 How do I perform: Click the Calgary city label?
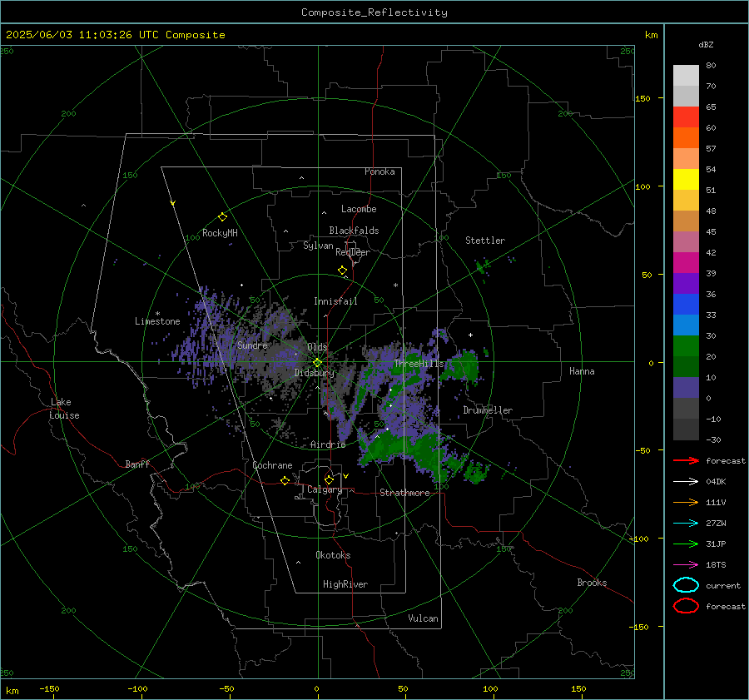(x=325, y=489)
